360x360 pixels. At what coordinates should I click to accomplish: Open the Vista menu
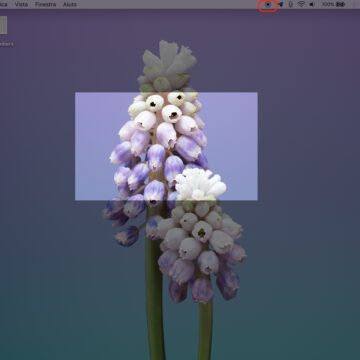[x=21, y=4]
